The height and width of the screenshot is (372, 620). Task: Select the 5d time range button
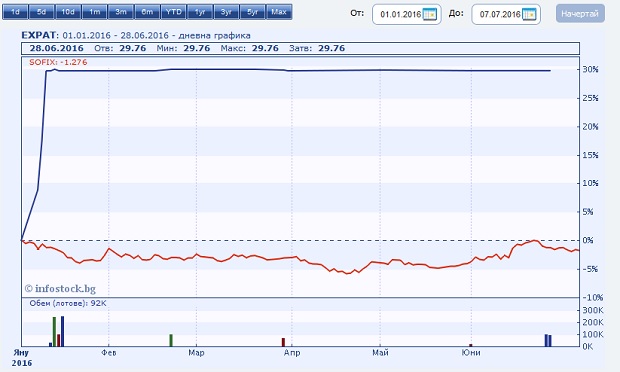[x=42, y=12]
